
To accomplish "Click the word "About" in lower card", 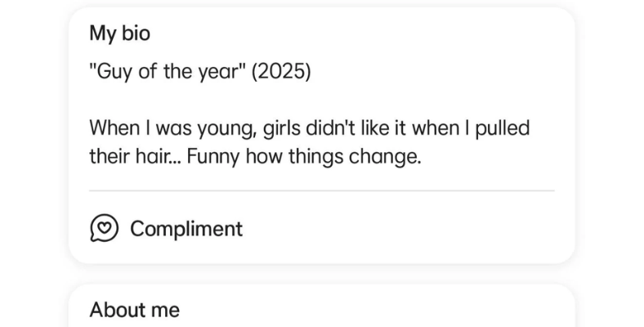I will point(117,310).
